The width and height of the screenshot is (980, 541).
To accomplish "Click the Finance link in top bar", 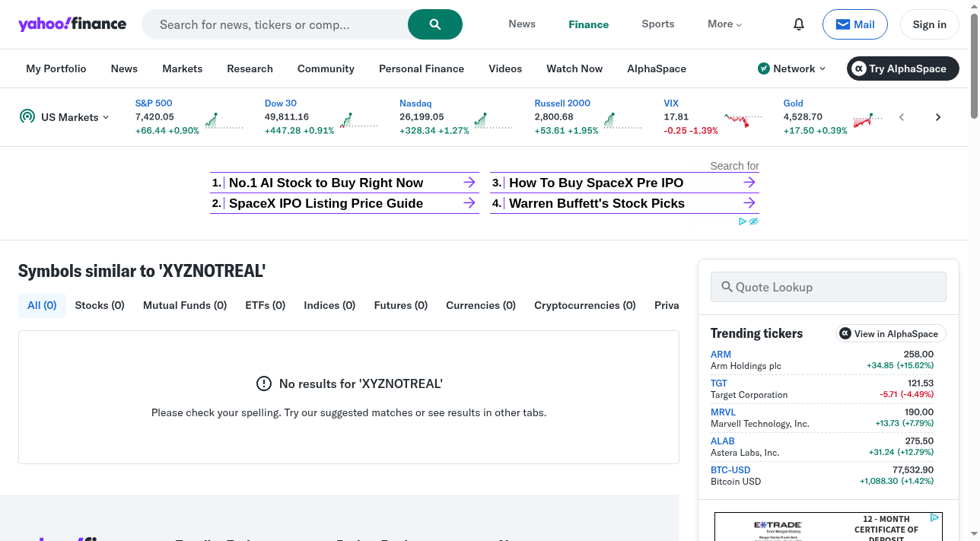I will [x=589, y=24].
